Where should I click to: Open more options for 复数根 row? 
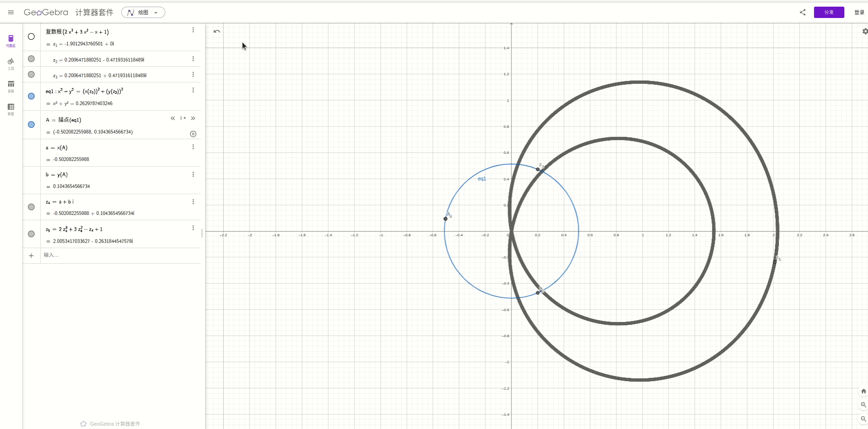point(193,30)
